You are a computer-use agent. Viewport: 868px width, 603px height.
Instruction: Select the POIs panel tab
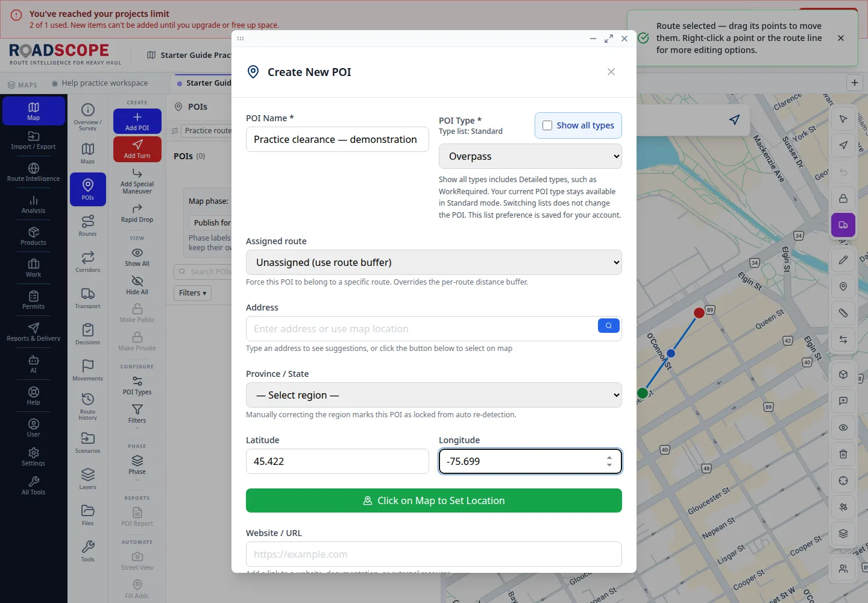[x=88, y=189]
